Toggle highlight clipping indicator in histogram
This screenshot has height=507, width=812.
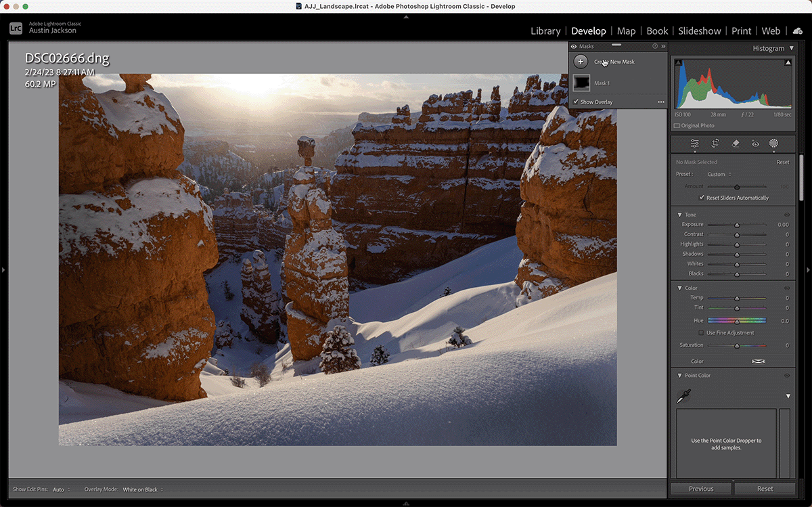tap(788, 62)
